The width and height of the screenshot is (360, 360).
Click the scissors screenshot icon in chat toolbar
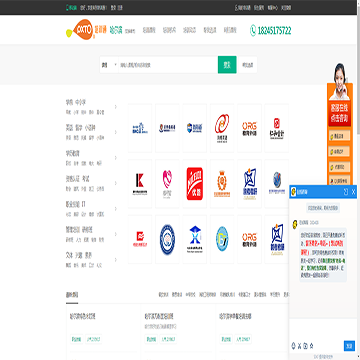click(300, 345)
